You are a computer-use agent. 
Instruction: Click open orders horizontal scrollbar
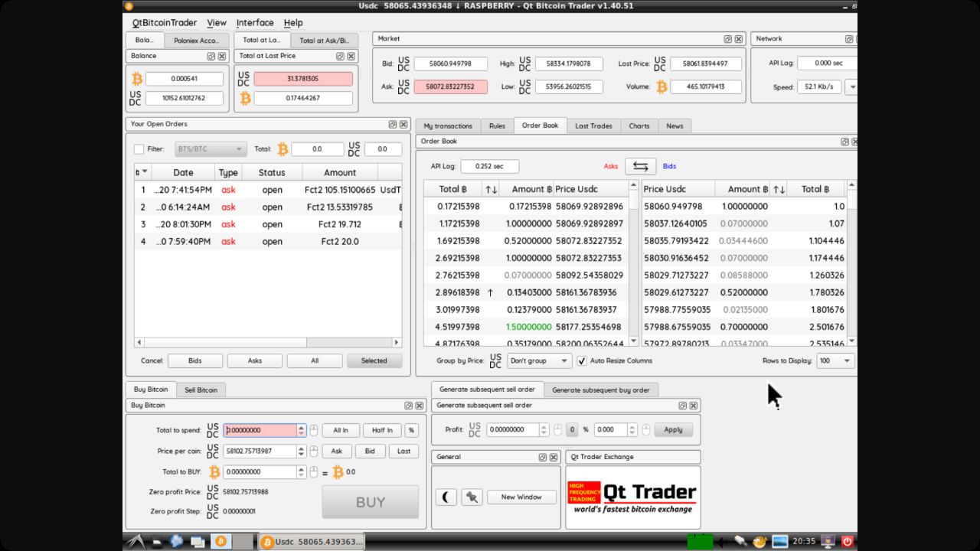(268, 343)
